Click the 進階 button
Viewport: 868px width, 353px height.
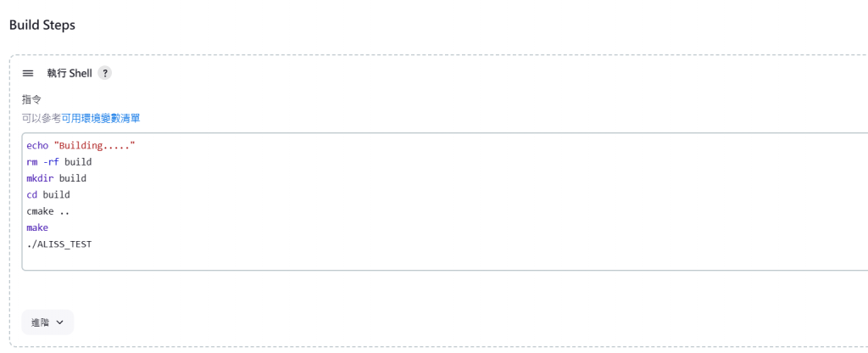[x=47, y=322]
